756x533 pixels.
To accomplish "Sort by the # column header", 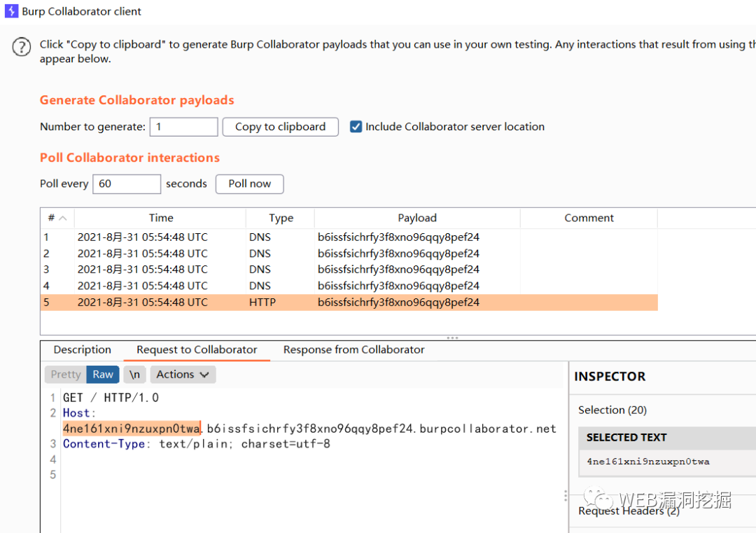I will tap(57, 218).
